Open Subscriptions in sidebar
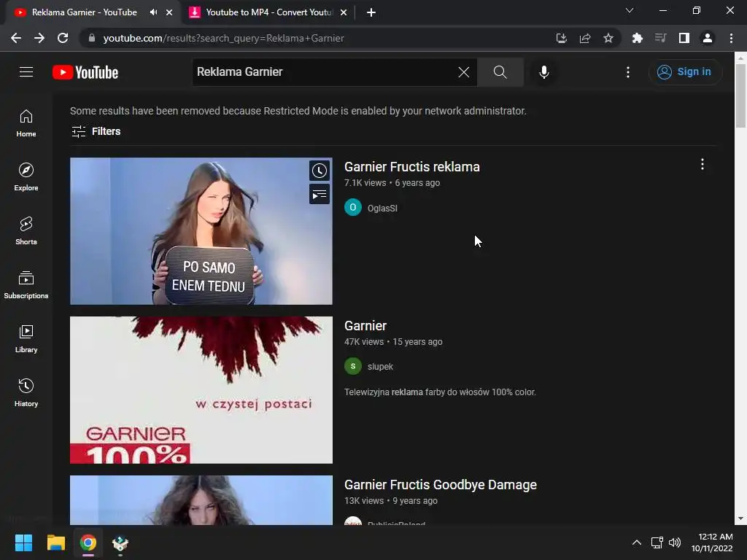 pyautogui.click(x=26, y=285)
